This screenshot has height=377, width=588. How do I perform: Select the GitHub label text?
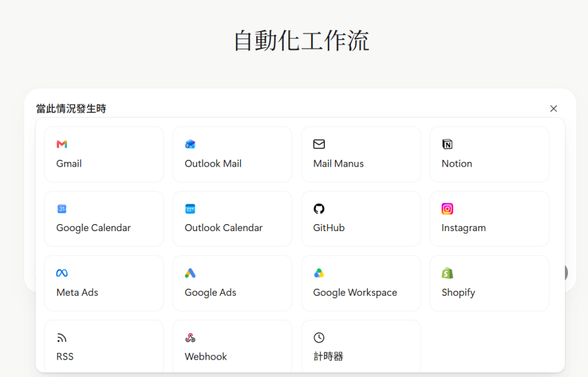(329, 228)
